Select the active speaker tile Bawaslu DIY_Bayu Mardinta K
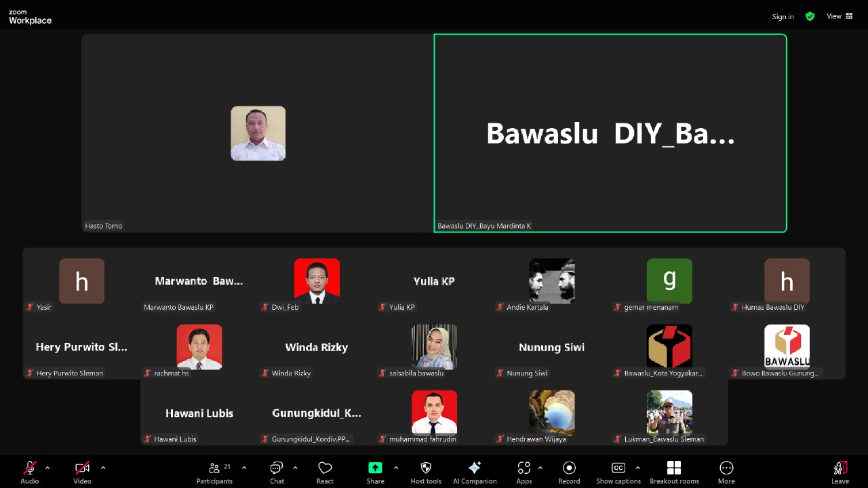The width and height of the screenshot is (868, 488). tap(610, 134)
